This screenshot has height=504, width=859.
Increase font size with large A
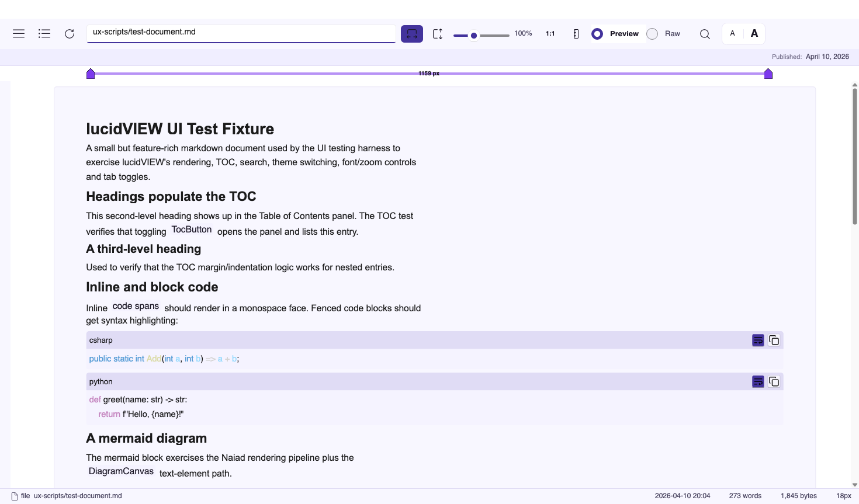point(754,33)
